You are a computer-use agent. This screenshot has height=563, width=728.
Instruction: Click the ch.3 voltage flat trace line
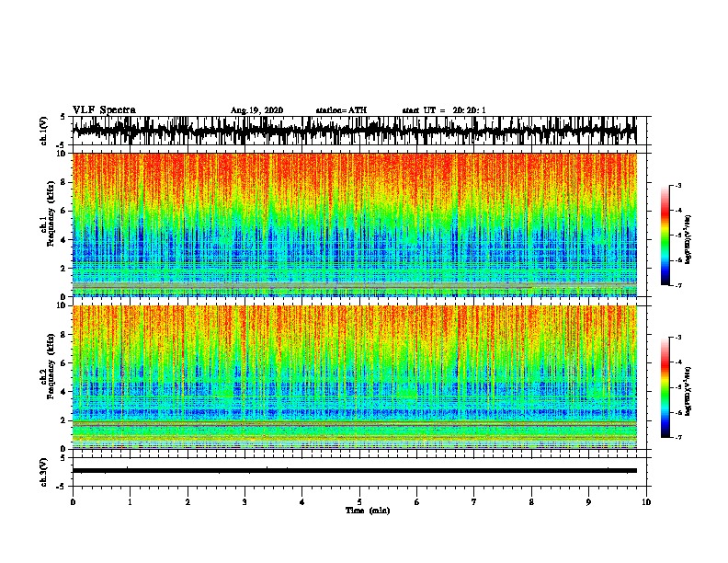(x=354, y=471)
